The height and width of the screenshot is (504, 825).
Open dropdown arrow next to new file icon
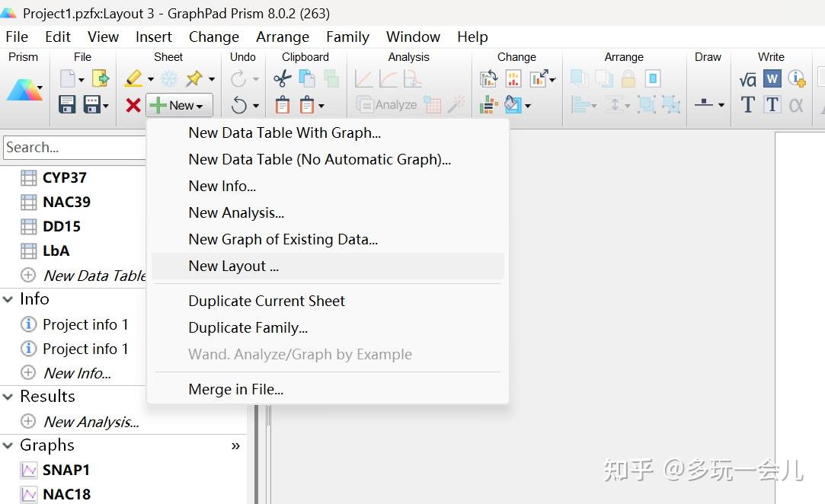coord(81,79)
